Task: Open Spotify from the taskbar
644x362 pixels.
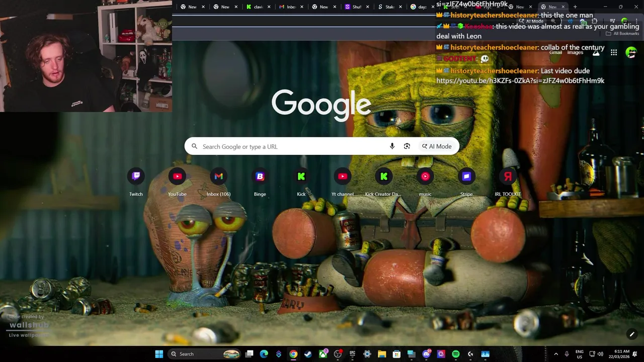Action: [455, 354]
